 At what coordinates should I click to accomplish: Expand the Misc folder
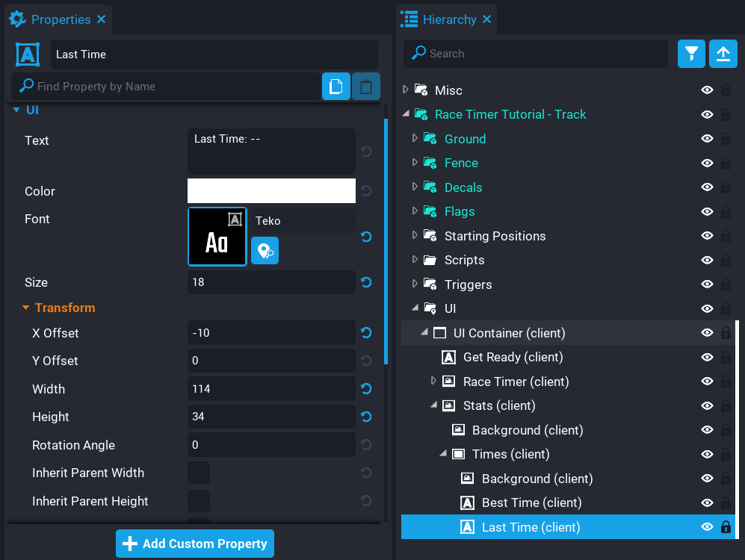point(406,90)
